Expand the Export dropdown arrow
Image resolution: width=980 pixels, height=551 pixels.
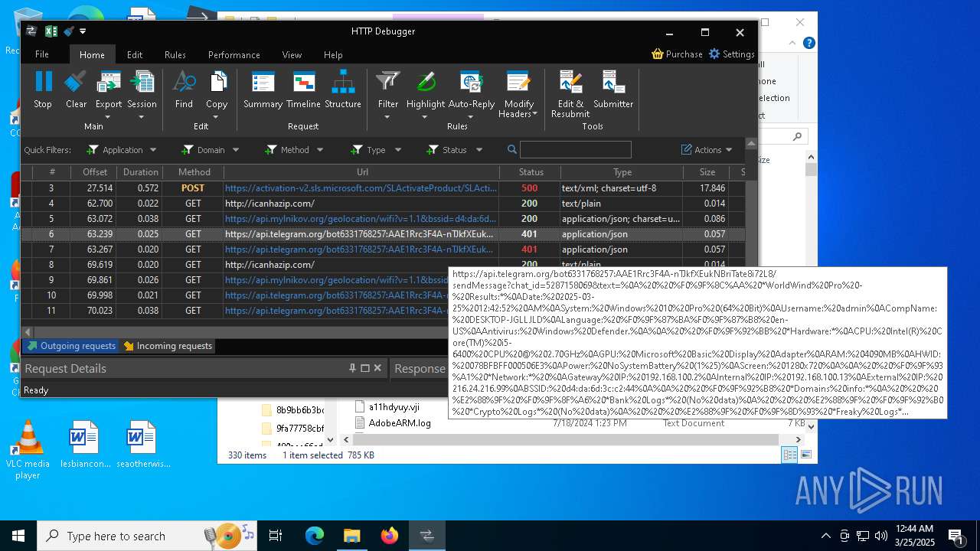click(108, 118)
